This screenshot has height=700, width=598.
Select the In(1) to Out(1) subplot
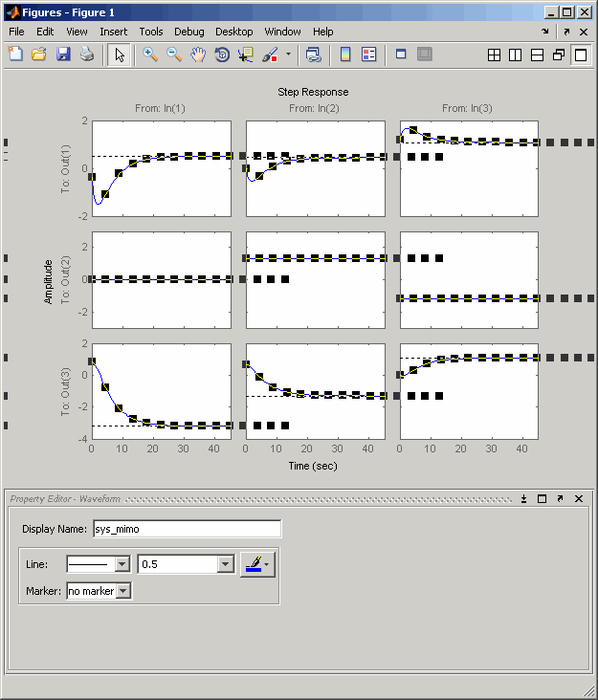162,168
